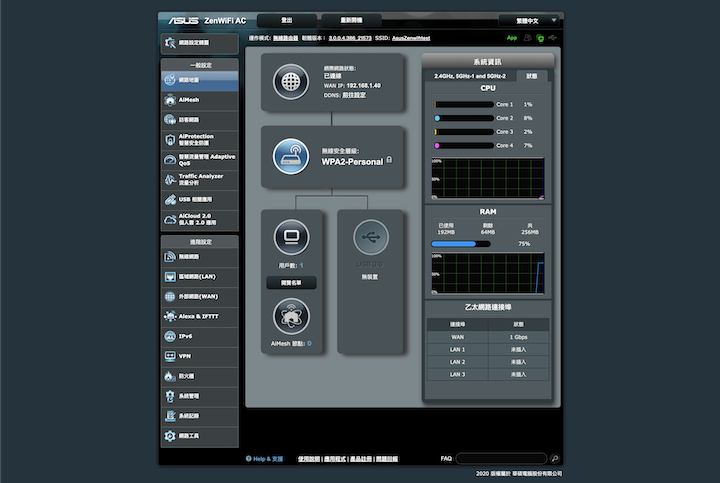Open Administration gear icon in sidebar
Screen dimensions: 720x483
pos(170,396)
